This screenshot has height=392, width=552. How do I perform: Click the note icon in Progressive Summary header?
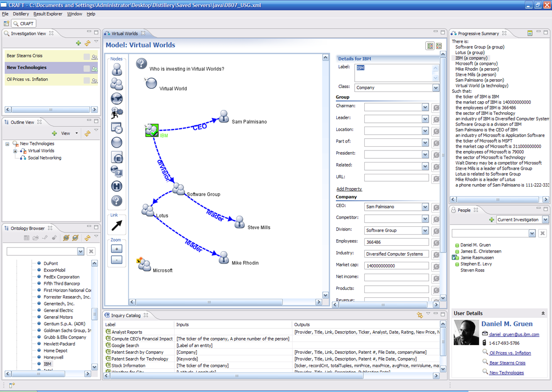530,33
